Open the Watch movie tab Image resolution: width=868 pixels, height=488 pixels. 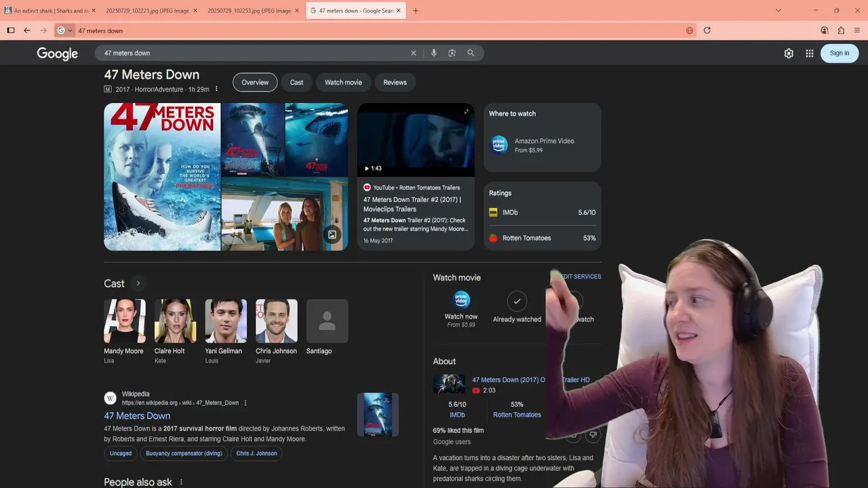(343, 82)
